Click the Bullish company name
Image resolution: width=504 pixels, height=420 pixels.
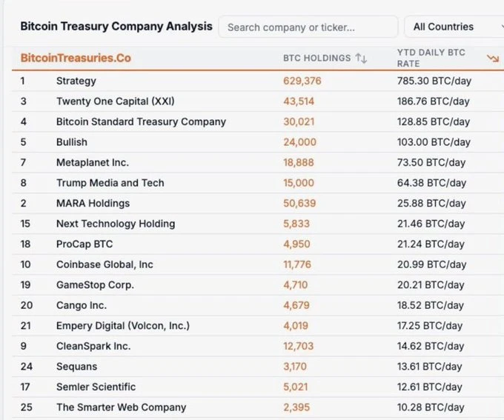tap(72, 141)
